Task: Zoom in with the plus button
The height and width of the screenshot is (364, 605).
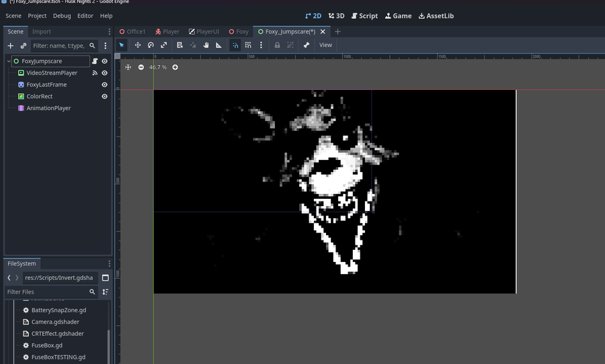Action: [175, 67]
